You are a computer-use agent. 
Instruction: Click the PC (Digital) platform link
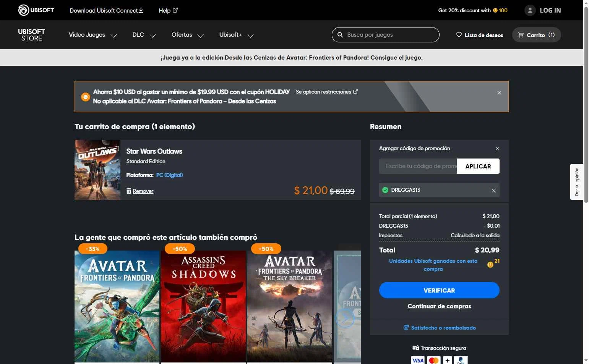click(169, 175)
